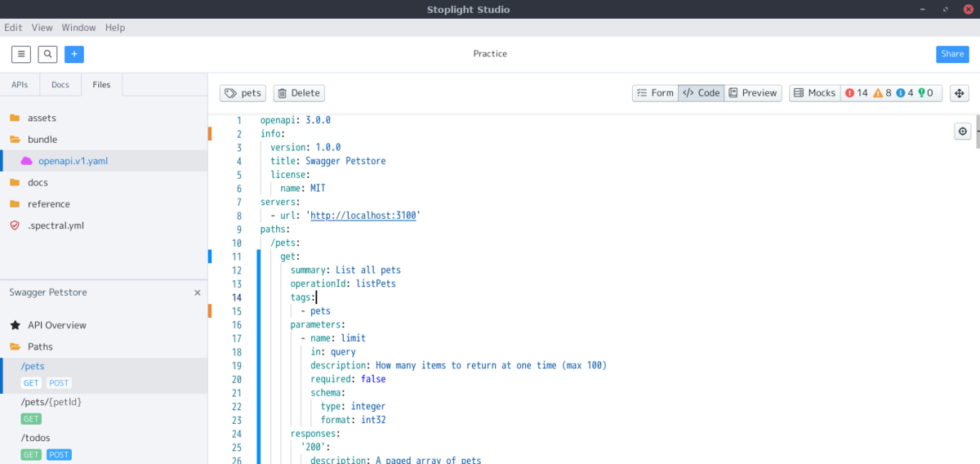Click the Share button
The image size is (980, 464).
pos(952,54)
